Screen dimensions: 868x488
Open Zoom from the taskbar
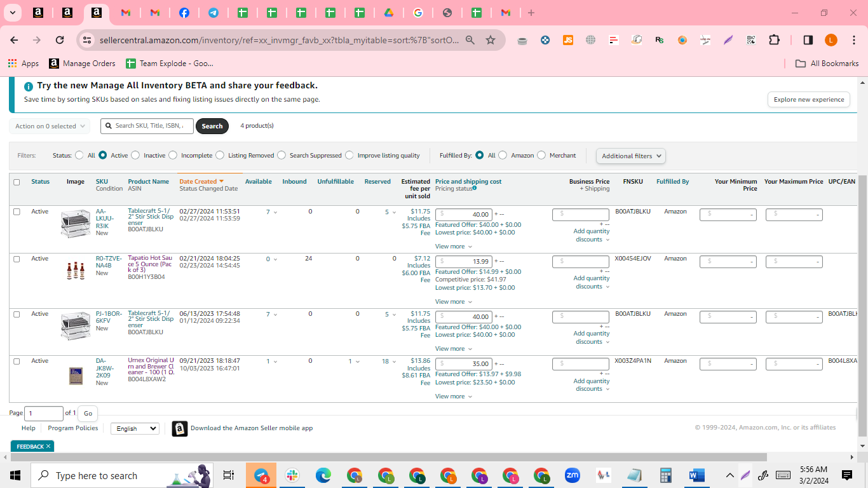click(573, 475)
